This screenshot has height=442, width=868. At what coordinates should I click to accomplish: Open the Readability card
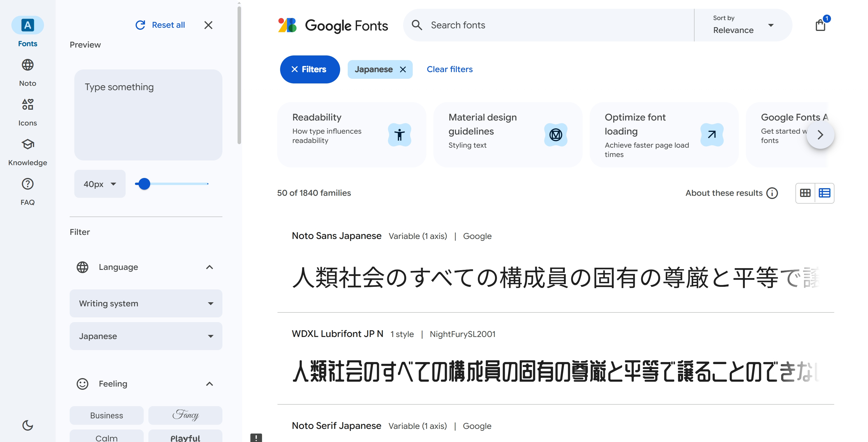point(352,134)
